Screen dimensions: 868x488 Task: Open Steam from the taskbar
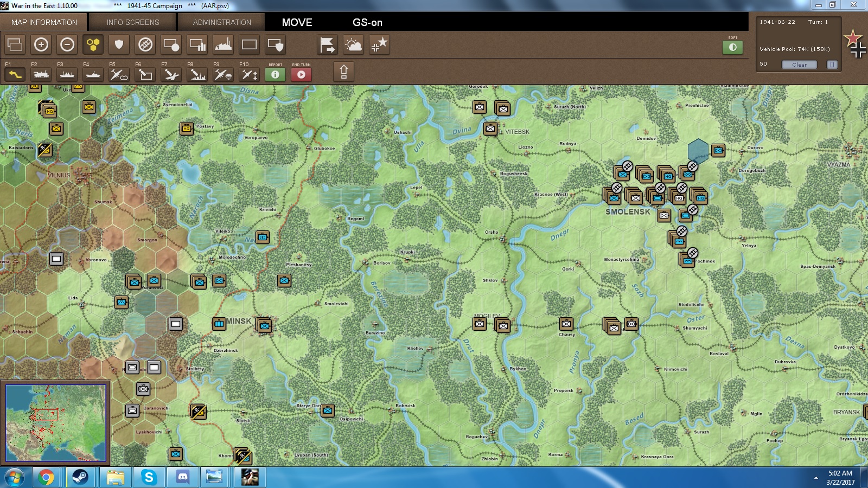click(81, 478)
